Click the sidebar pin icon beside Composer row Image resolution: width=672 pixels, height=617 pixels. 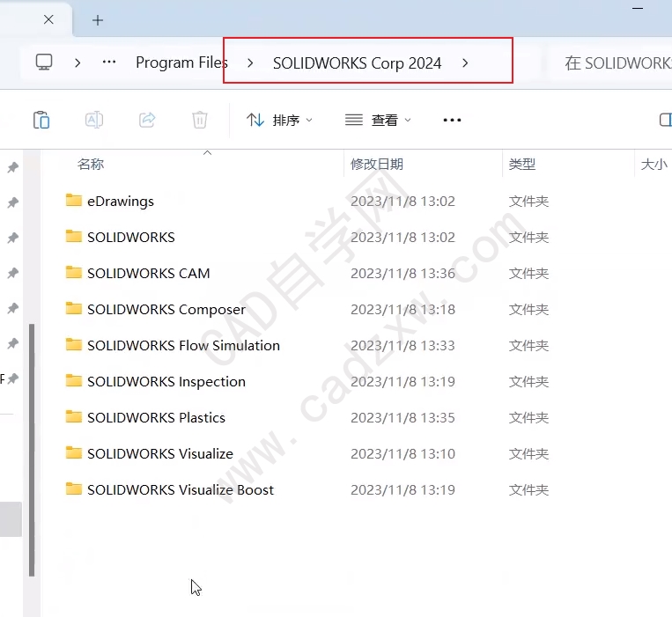click(x=13, y=308)
